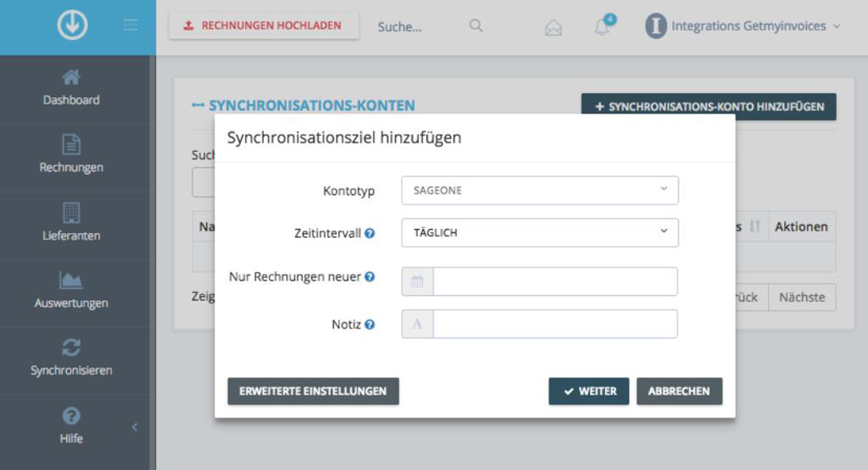Click the Nur Rechnungen neuer help icon
This screenshot has height=470, width=868.
[x=370, y=277]
